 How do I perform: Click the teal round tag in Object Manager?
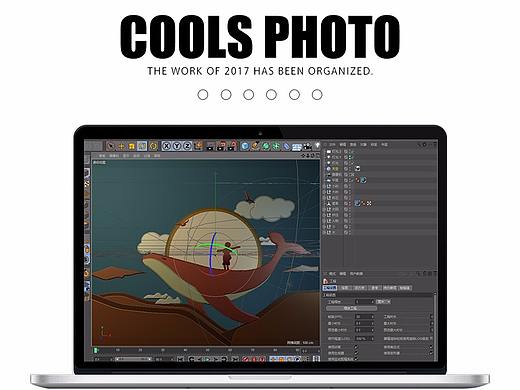(x=364, y=180)
